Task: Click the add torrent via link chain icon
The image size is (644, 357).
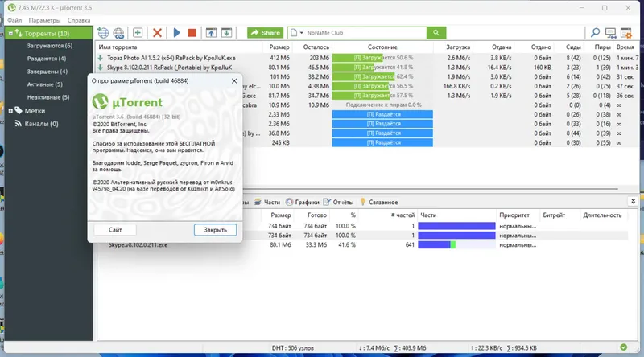Action: point(118,33)
